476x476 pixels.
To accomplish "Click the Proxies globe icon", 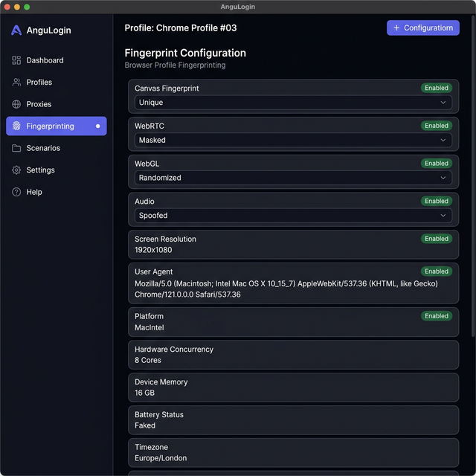I will coord(16,104).
